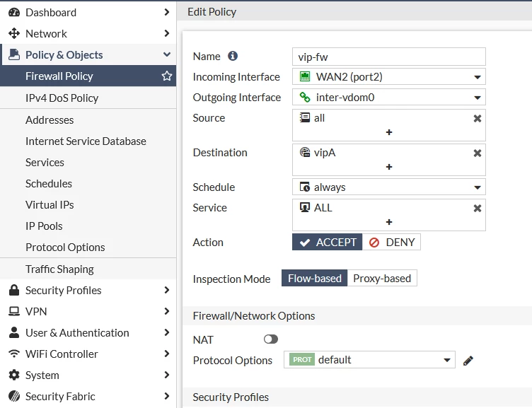
Task: Click the 'all' address icon in Source
Action: 305,117
